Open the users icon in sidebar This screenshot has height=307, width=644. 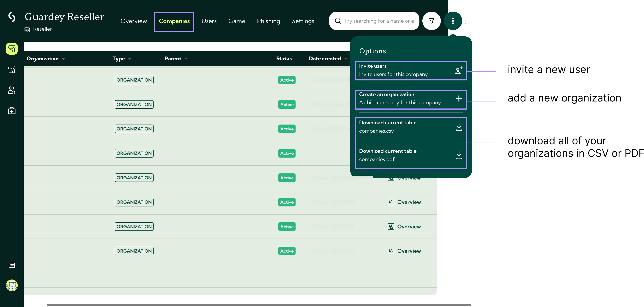[x=12, y=90]
